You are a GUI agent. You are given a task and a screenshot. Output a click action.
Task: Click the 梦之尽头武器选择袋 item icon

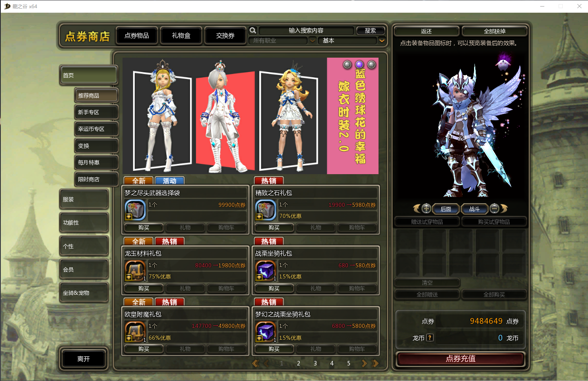(135, 210)
